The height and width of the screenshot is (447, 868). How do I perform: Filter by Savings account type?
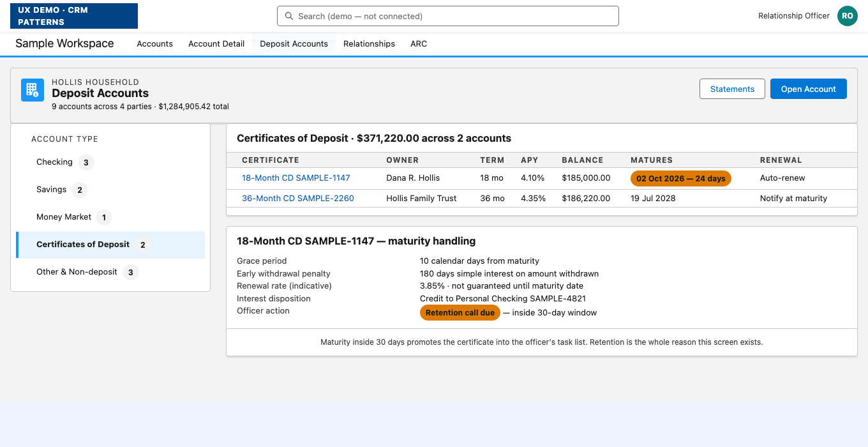point(110,190)
